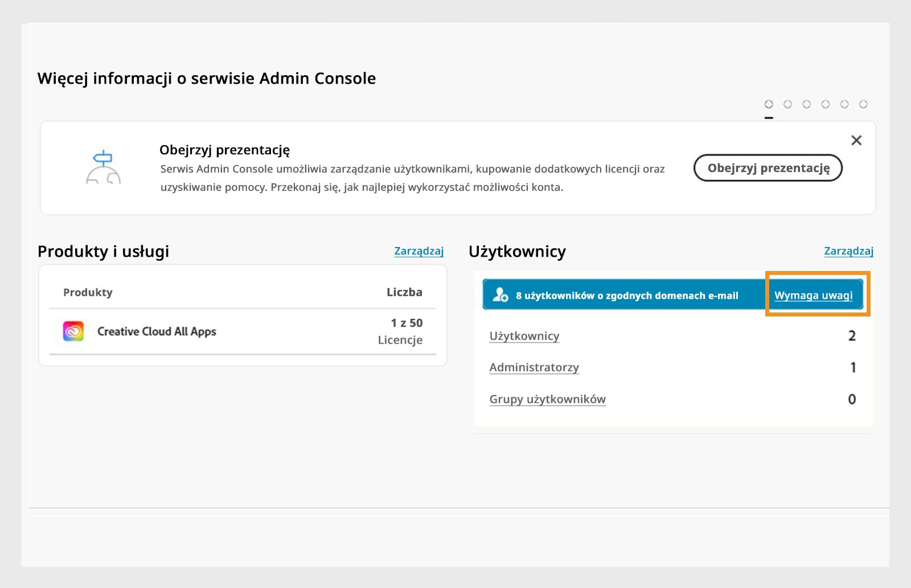
Task: Open Zarządzaj link for Użytkownicy section
Action: click(848, 251)
